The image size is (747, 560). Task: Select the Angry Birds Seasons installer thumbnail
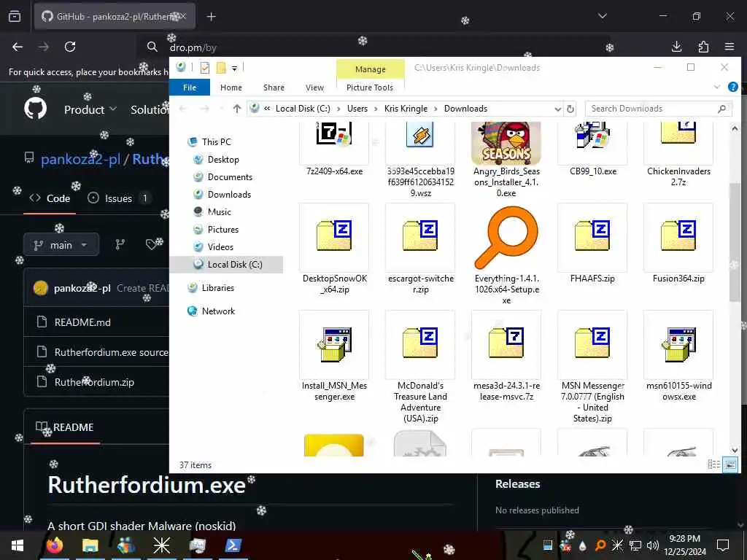(x=506, y=144)
